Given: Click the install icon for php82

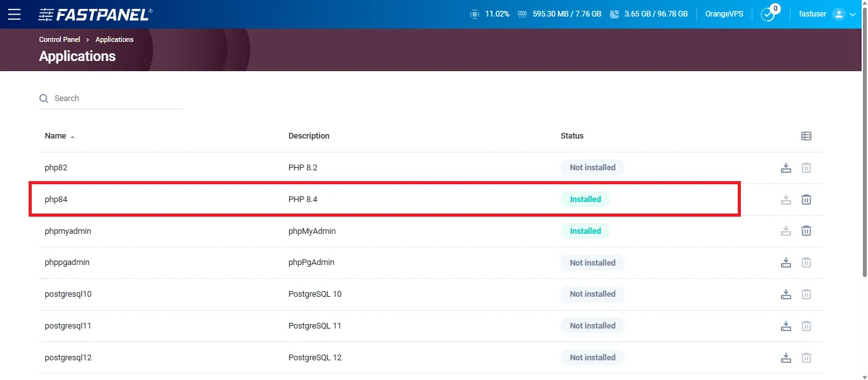Looking at the screenshot, I should pyautogui.click(x=786, y=168).
